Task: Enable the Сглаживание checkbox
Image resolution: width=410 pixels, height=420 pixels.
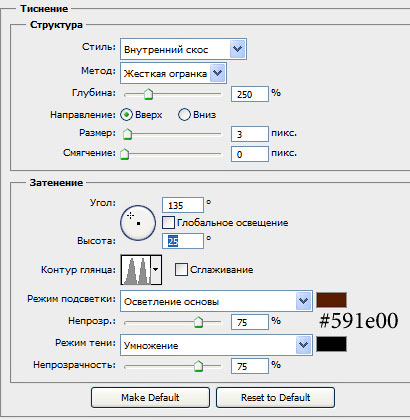Action: (x=181, y=270)
